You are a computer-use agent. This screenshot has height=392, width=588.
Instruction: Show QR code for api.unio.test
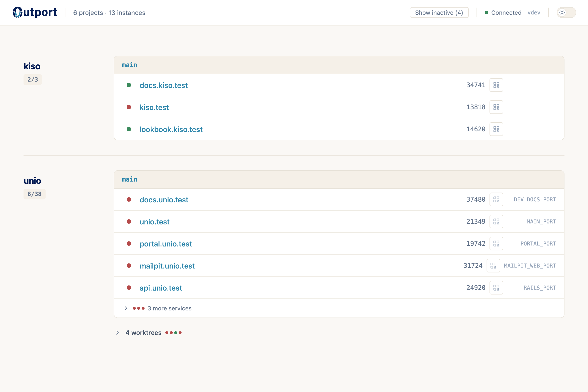pos(496,287)
